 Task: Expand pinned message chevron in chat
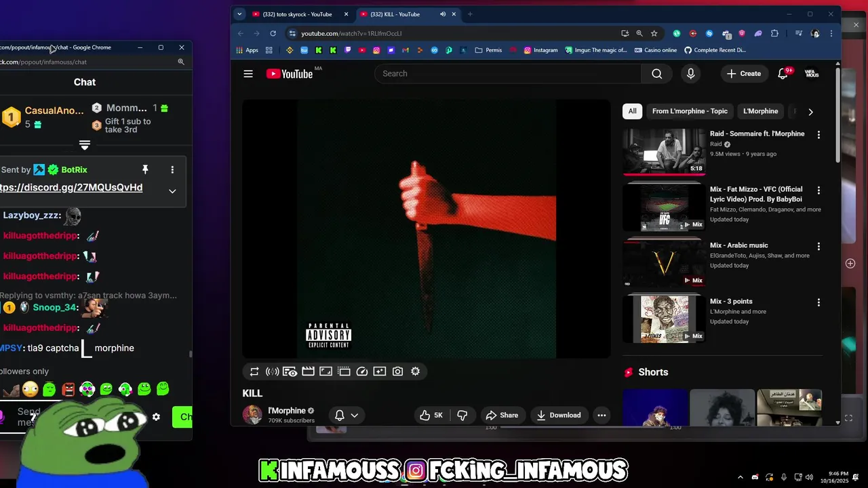point(172,191)
